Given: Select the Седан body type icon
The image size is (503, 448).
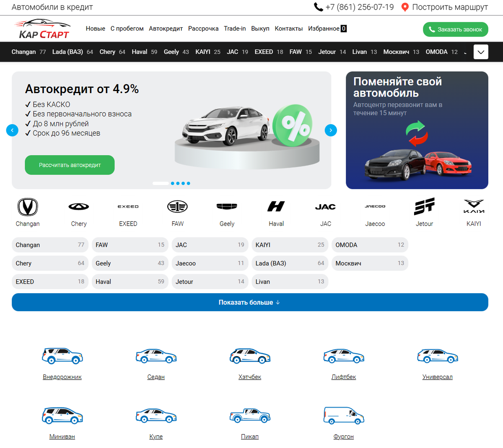Looking at the screenshot, I should tap(156, 356).
